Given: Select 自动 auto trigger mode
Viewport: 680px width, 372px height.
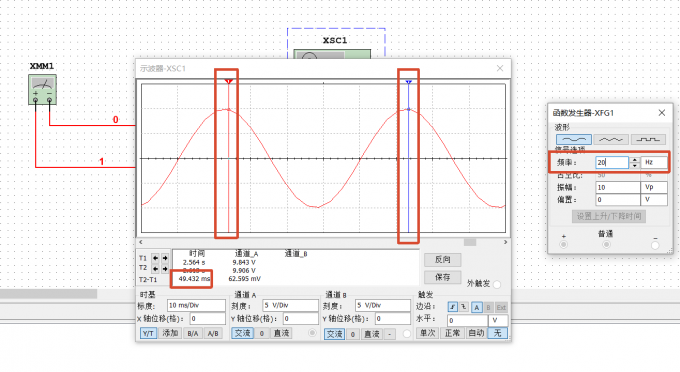Looking at the screenshot, I should point(476,333).
